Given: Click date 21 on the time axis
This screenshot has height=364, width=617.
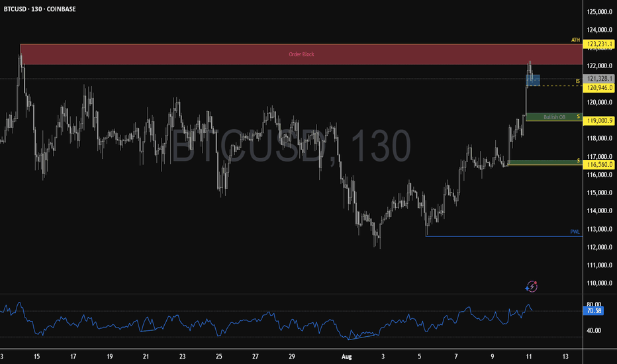Looking at the screenshot, I should (x=146, y=357).
